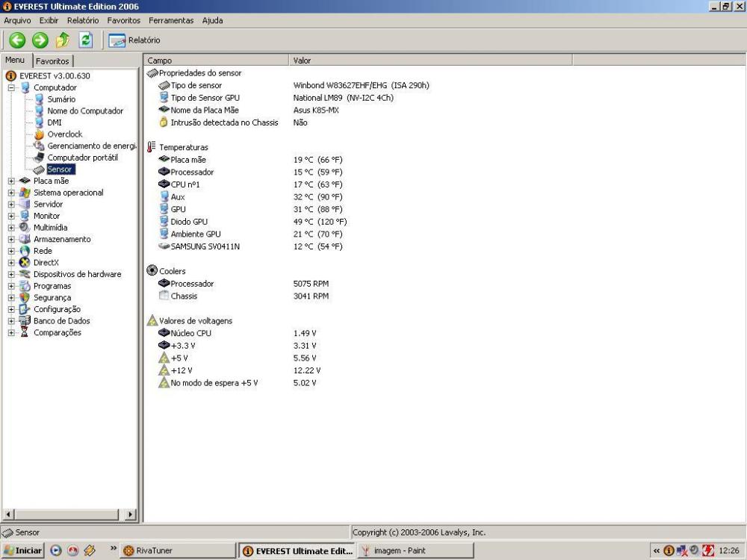Expand the Segurança tree node
This screenshot has width=747, height=560.
click(12, 298)
